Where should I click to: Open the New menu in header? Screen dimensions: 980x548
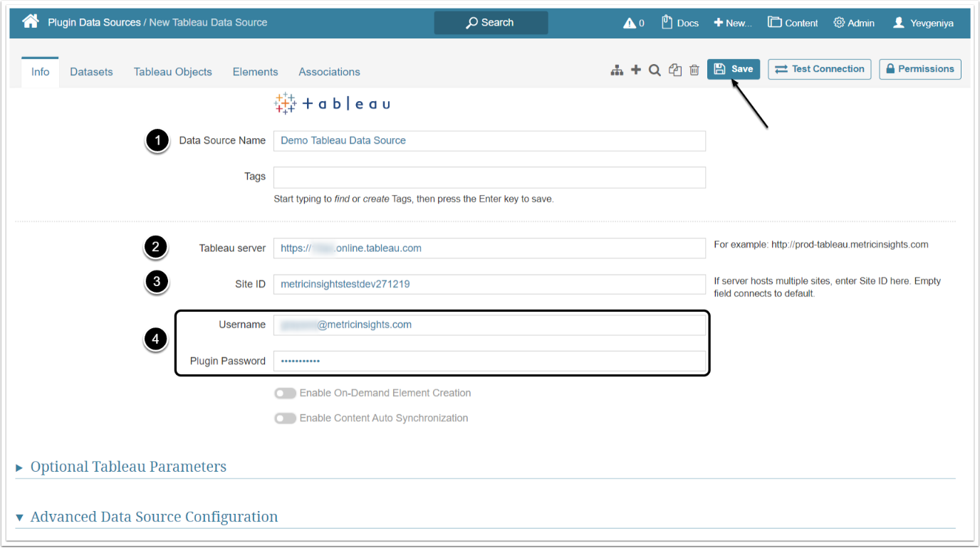(x=733, y=23)
